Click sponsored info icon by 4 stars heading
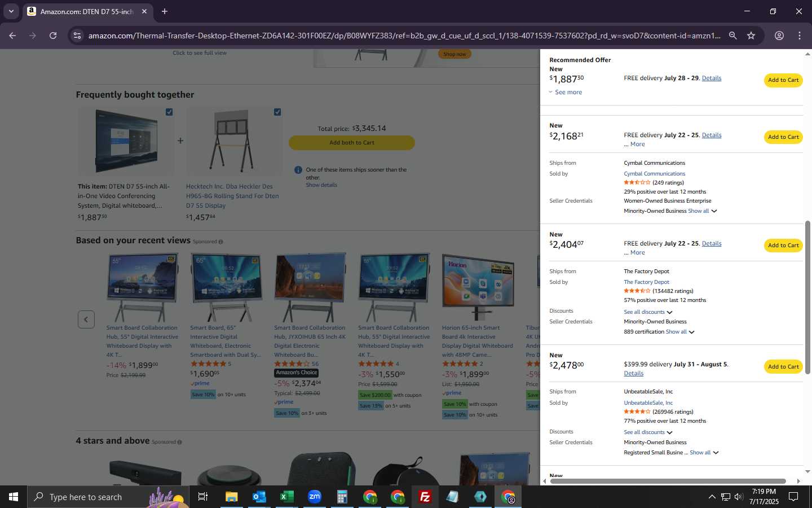Screen dimensions: 812x508 pos(179,442)
